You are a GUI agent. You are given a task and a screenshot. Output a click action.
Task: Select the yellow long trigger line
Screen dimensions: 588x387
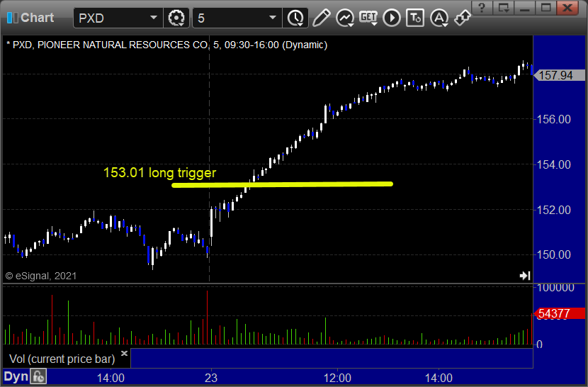click(282, 184)
